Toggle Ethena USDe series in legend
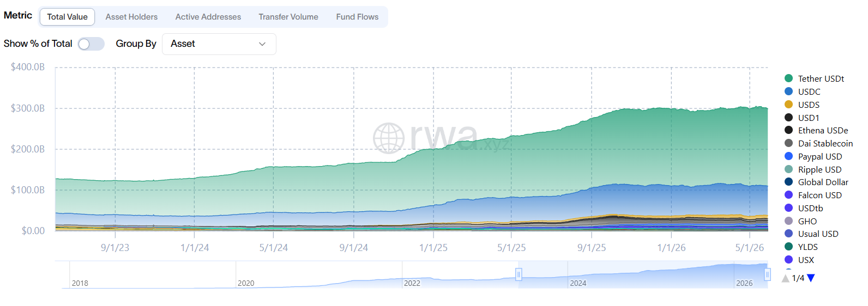Screen dimensions: 868x306 (x=816, y=130)
